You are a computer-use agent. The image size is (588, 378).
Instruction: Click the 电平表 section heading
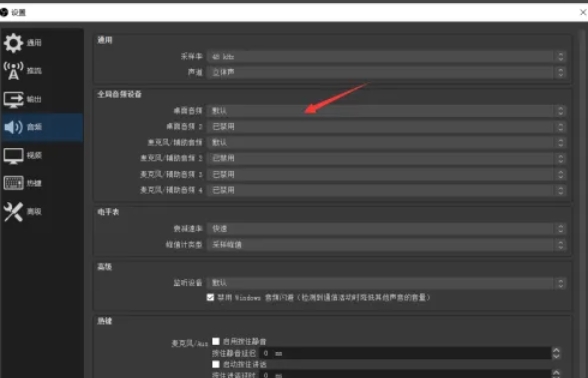click(x=108, y=212)
